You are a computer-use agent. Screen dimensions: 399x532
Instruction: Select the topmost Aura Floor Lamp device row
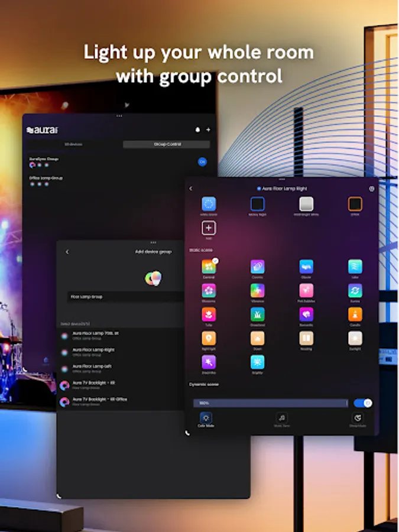click(x=121, y=336)
